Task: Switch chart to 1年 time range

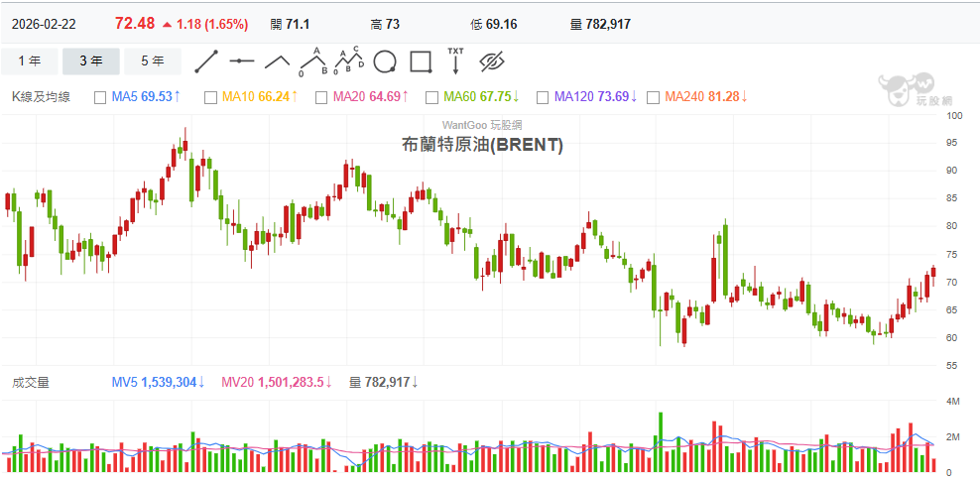Action: [x=30, y=61]
